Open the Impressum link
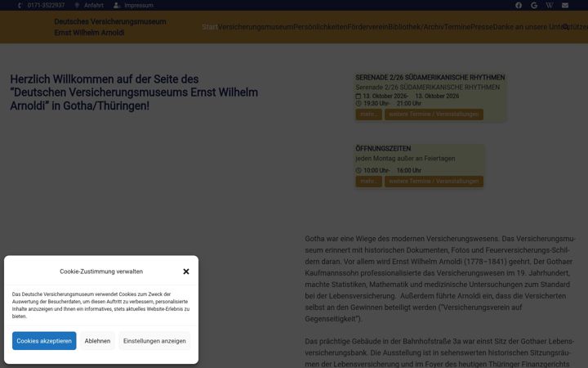The height and width of the screenshot is (368, 588). pyautogui.click(x=139, y=5)
